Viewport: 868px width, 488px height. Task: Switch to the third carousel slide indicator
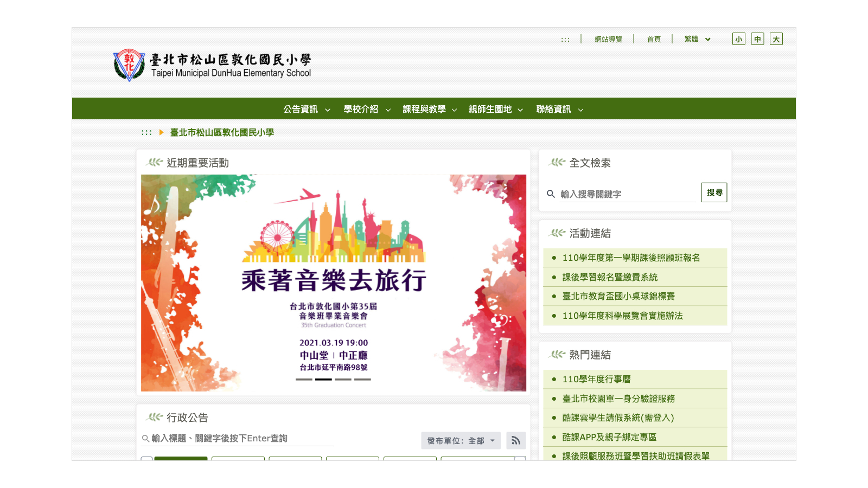(343, 380)
